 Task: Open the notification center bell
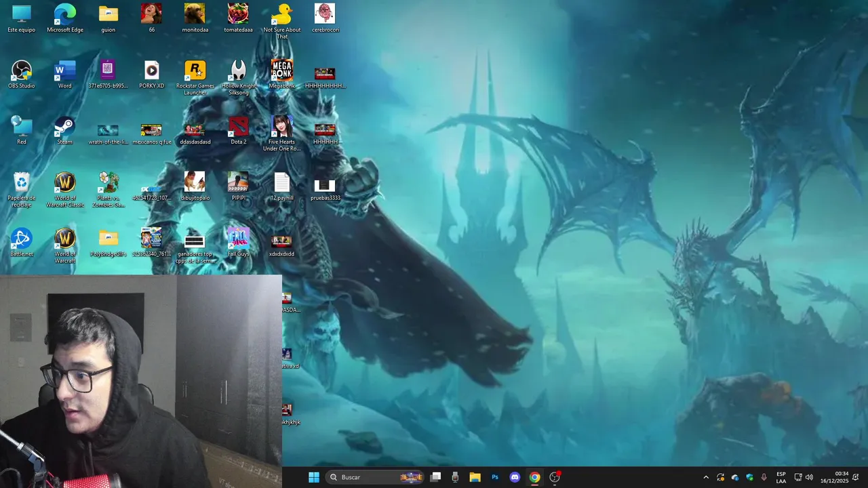coord(856,477)
